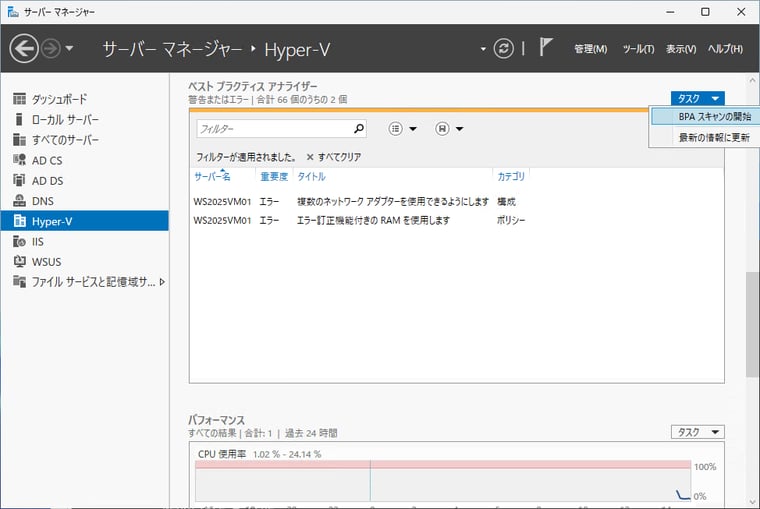Open navigation history dropdown arrow
Image resolution: width=760 pixels, height=509 pixels.
point(69,48)
